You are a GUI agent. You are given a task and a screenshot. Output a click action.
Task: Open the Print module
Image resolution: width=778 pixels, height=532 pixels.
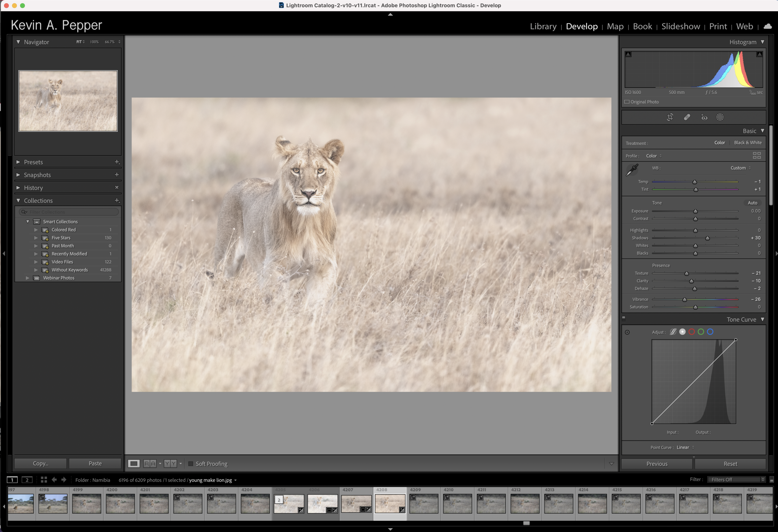(718, 26)
